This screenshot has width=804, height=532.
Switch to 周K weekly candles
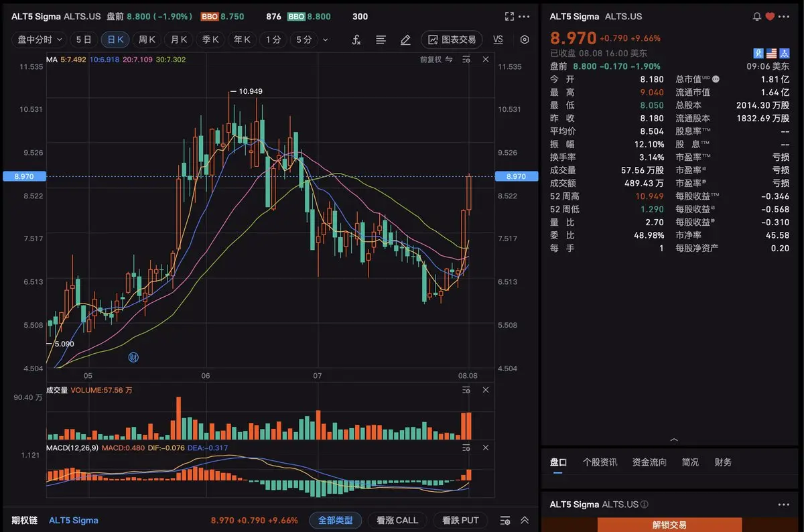coord(147,40)
